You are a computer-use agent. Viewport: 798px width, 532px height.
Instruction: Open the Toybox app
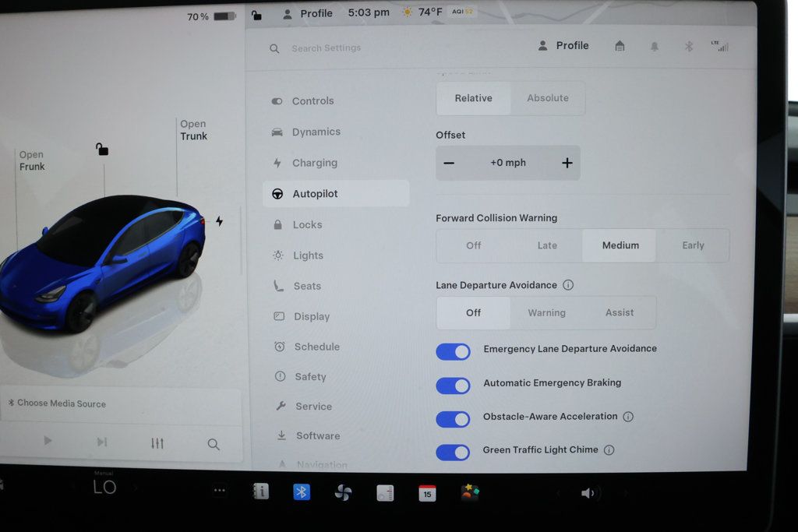(470, 492)
